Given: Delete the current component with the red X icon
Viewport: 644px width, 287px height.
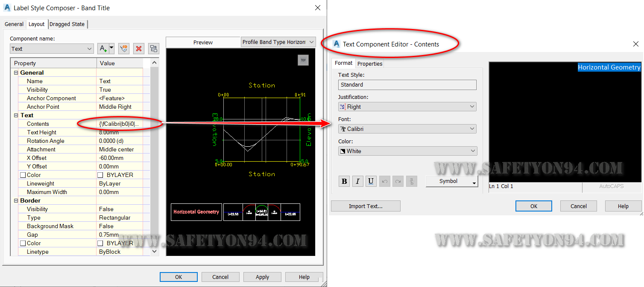Looking at the screenshot, I should [138, 48].
